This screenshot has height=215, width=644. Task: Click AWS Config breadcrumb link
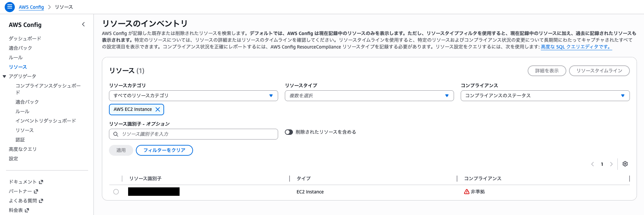31,7
